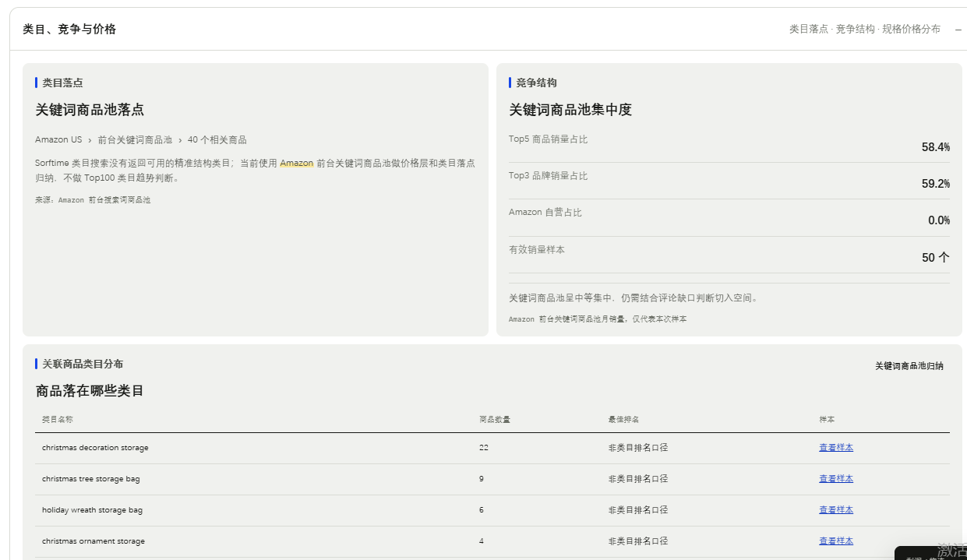Select the 40 个相关商品 breadcrumb item
This screenshot has width=967, height=560.
[x=217, y=140]
